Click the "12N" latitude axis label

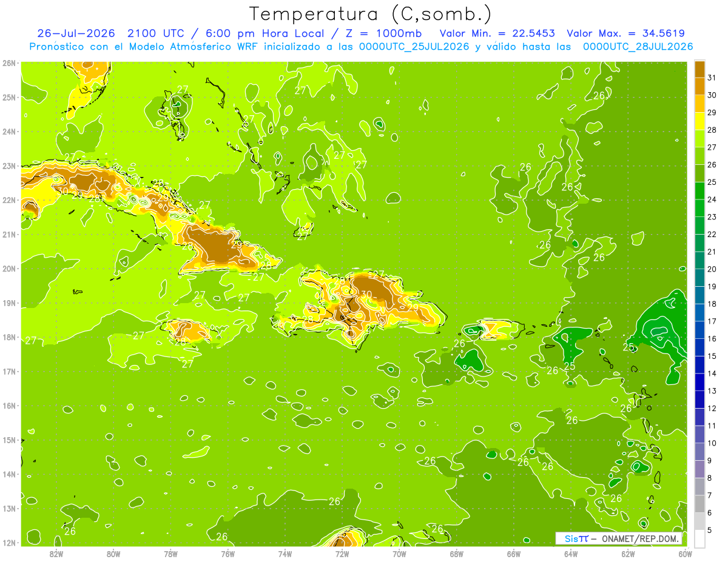point(9,543)
